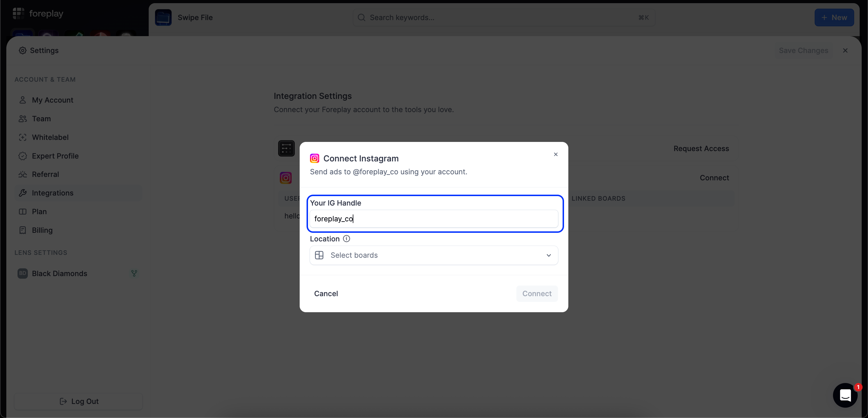This screenshot has height=418, width=868.
Task: Close the Settings panel with X
Action: (x=845, y=50)
